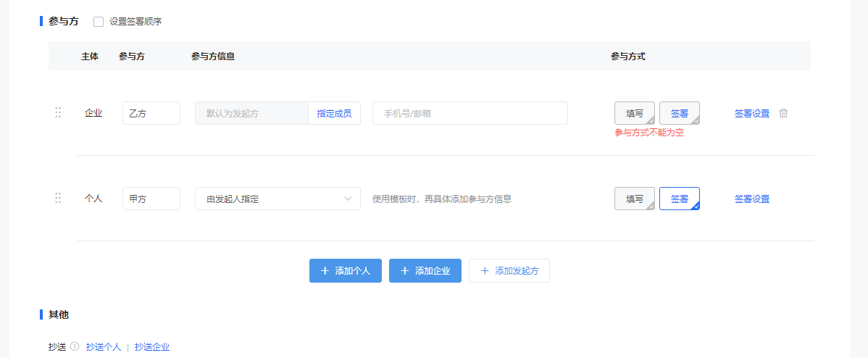Toggle the selected 签署 for the 甲方 row
The image size is (868, 358).
pos(679,199)
